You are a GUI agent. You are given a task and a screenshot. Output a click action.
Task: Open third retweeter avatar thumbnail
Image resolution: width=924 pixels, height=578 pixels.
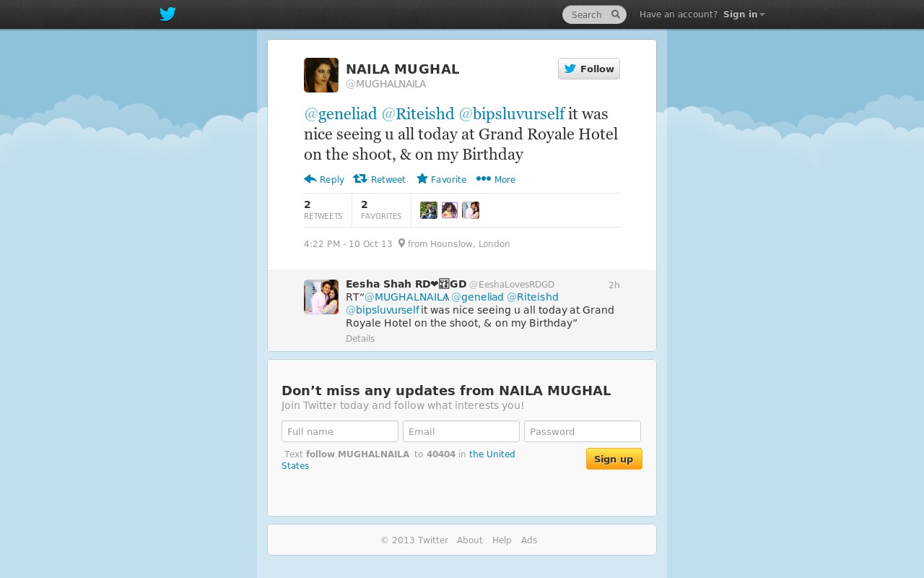coord(471,210)
